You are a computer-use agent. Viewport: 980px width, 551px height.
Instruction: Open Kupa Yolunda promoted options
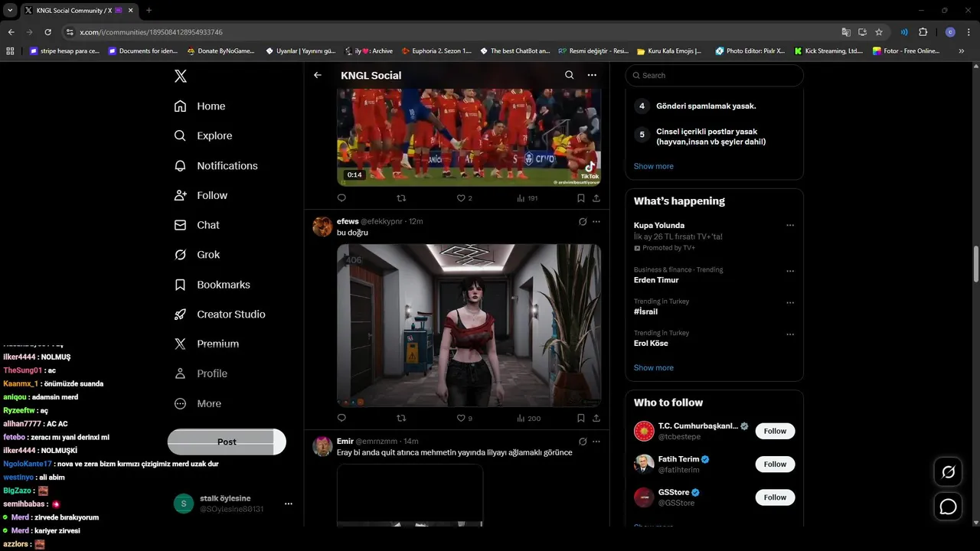(790, 226)
